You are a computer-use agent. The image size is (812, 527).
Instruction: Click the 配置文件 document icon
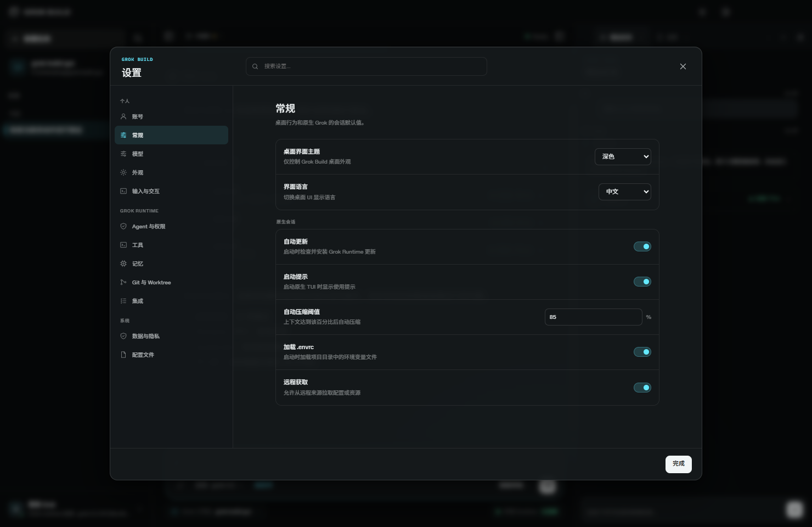click(x=123, y=355)
